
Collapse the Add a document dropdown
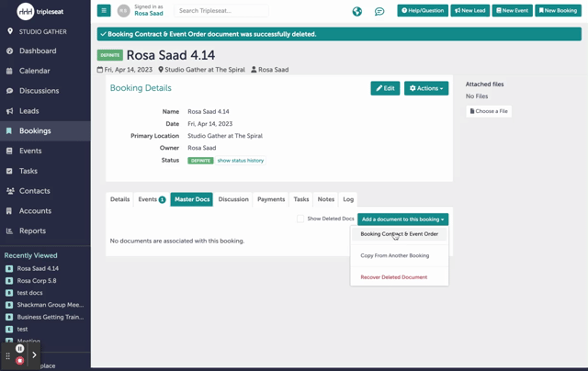coord(402,219)
